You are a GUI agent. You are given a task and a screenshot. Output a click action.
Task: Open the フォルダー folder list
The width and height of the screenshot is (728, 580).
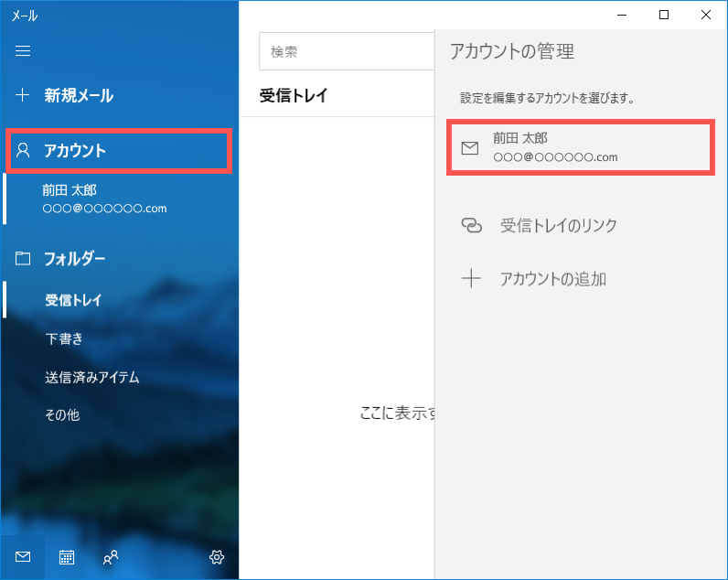click(75, 258)
